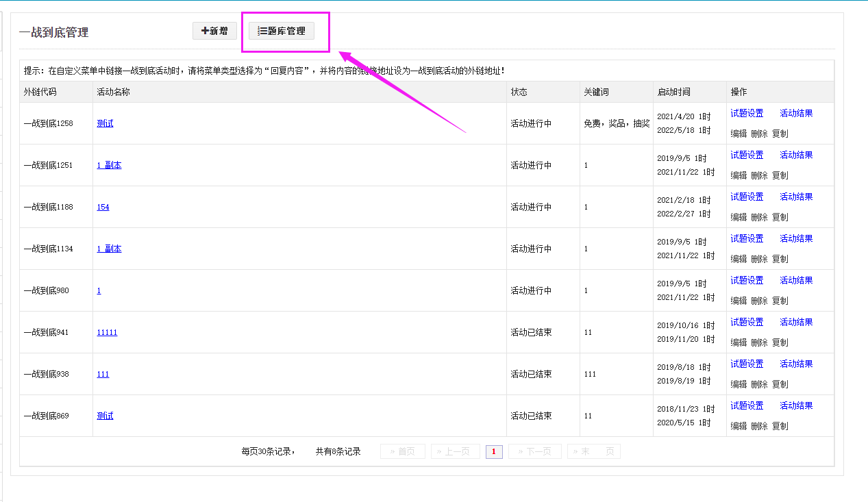The width and height of the screenshot is (868, 502).
Task: Go to 下一页 in pagination
Action: (x=534, y=451)
